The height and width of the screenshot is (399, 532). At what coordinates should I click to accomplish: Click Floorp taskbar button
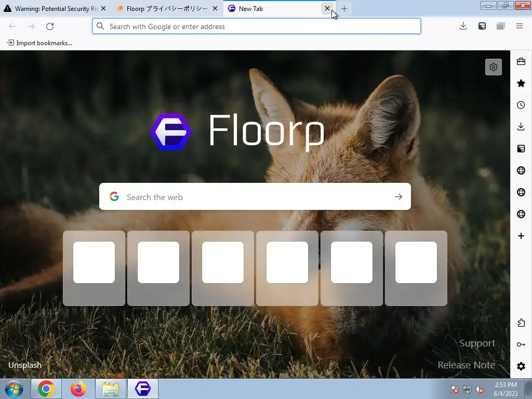coord(143,389)
